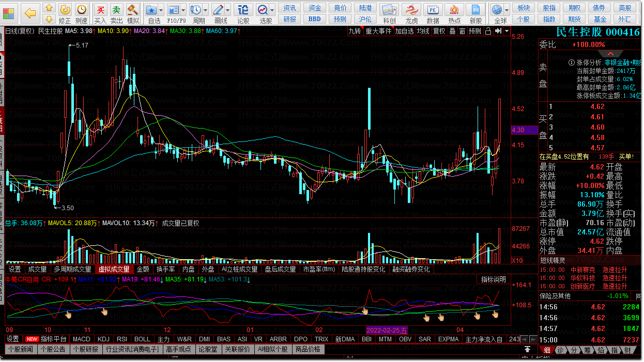Click the 卖出 sell icon

pos(117,13)
